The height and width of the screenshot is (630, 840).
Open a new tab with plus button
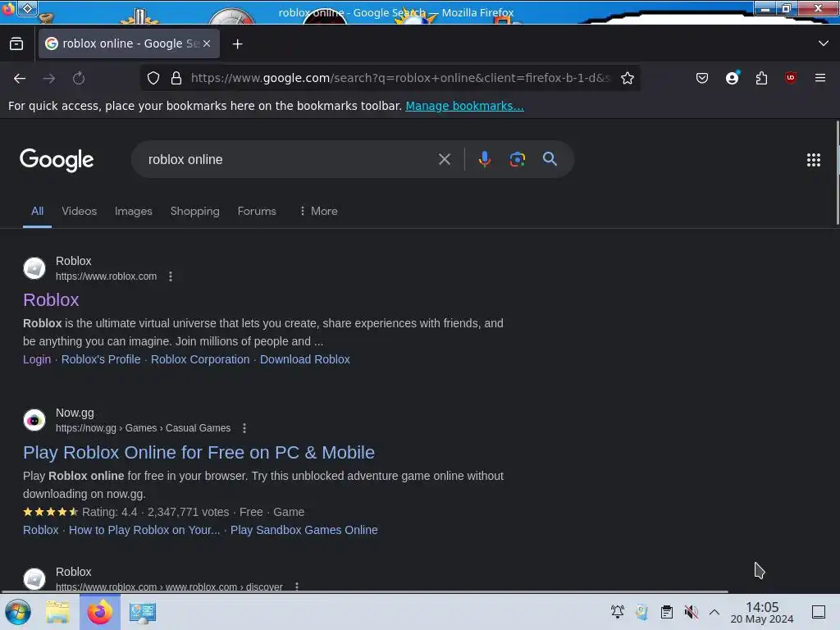(237, 44)
